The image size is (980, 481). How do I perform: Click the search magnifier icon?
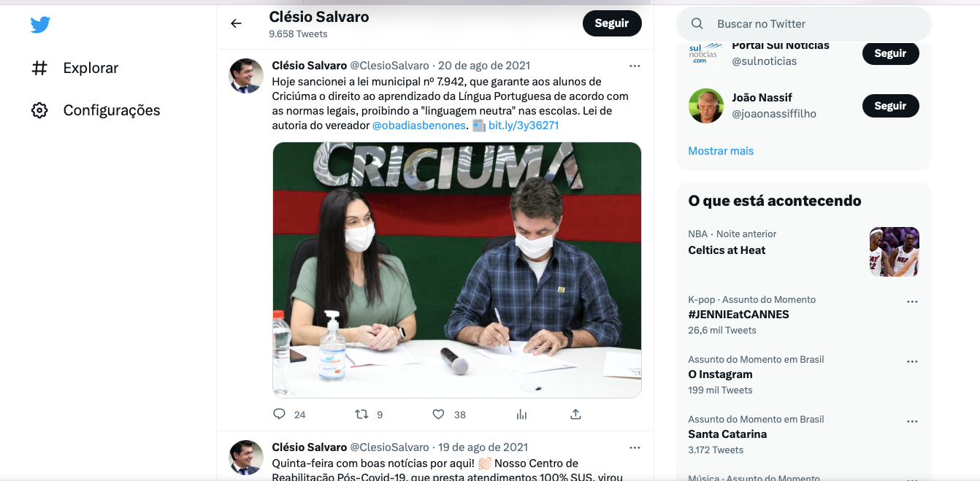click(697, 24)
